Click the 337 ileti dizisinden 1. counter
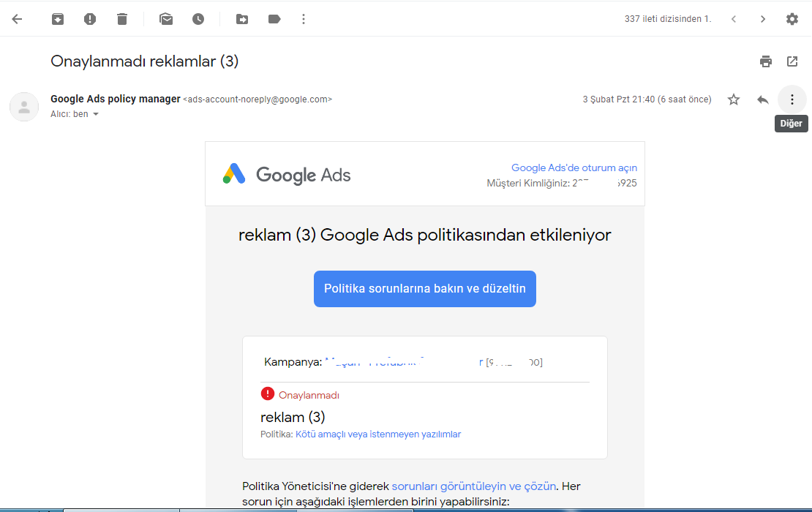This screenshot has height=512, width=812. 667,19
